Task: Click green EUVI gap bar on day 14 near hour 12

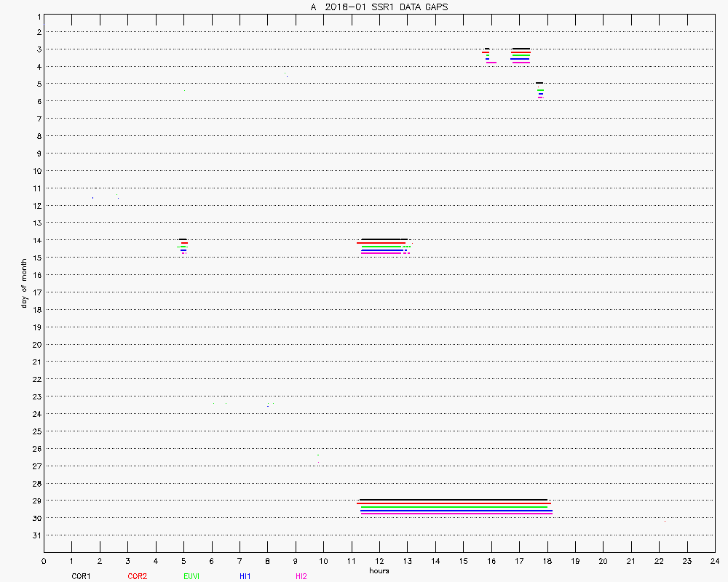Action: pyautogui.click(x=384, y=247)
